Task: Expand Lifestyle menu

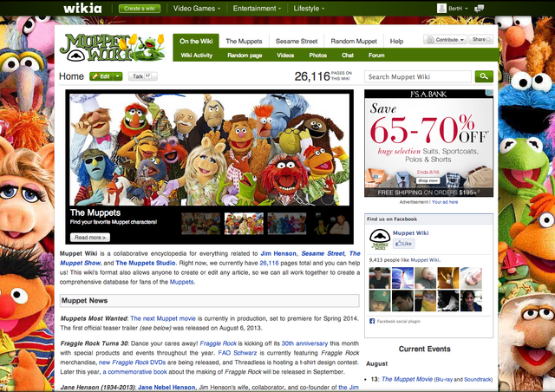Action: point(309,8)
